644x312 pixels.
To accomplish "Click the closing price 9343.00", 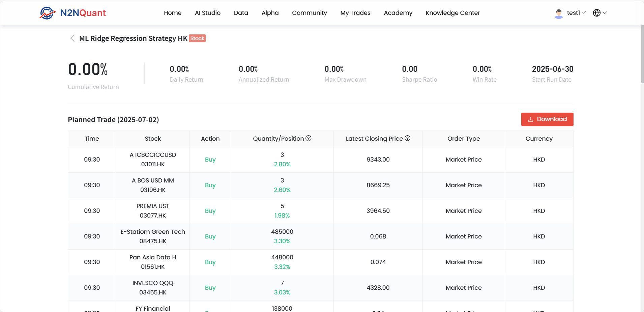I will pyautogui.click(x=378, y=160).
